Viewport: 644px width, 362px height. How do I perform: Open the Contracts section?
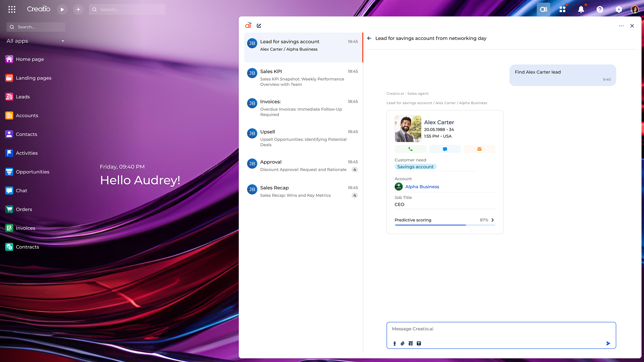coord(27,247)
